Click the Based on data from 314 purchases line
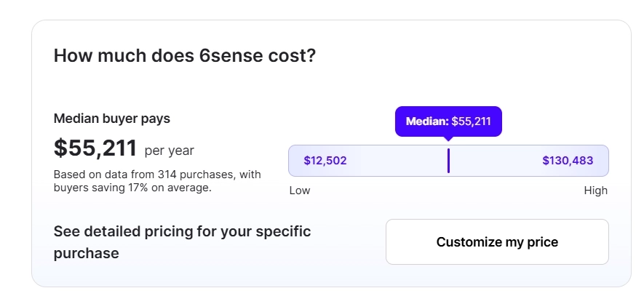 point(157,175)
